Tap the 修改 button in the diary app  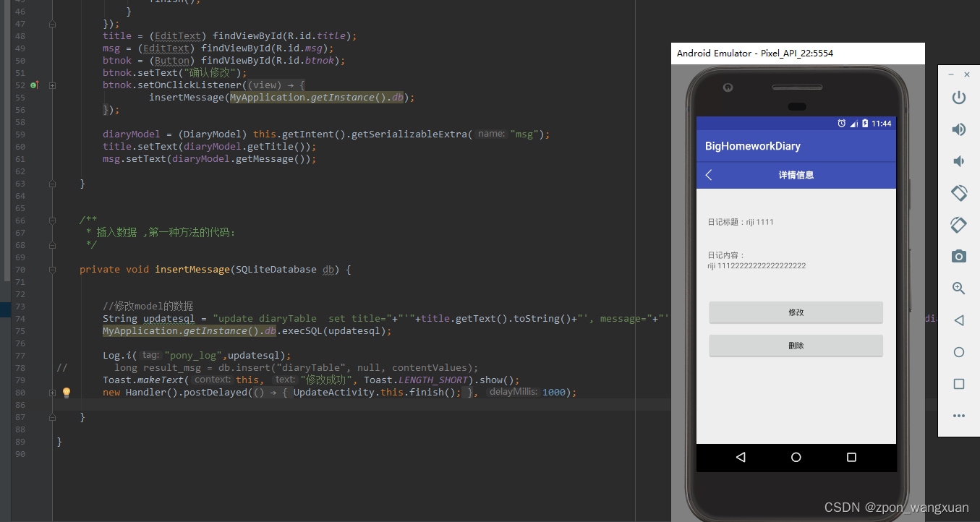796,312
